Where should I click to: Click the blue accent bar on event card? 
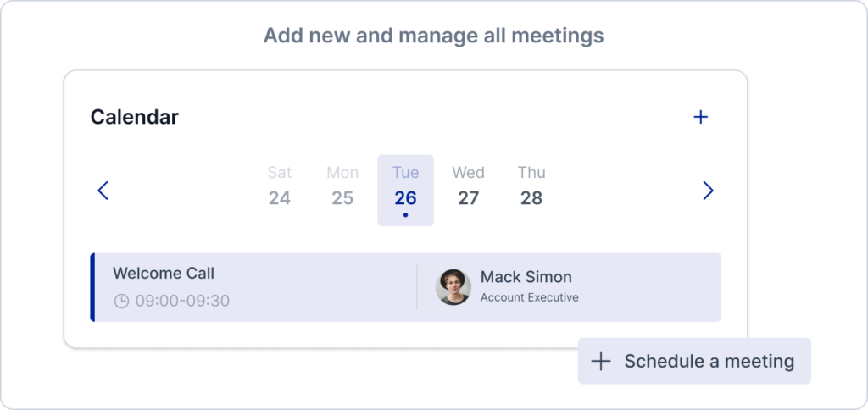pyautogui.click(x=92, y=287)
